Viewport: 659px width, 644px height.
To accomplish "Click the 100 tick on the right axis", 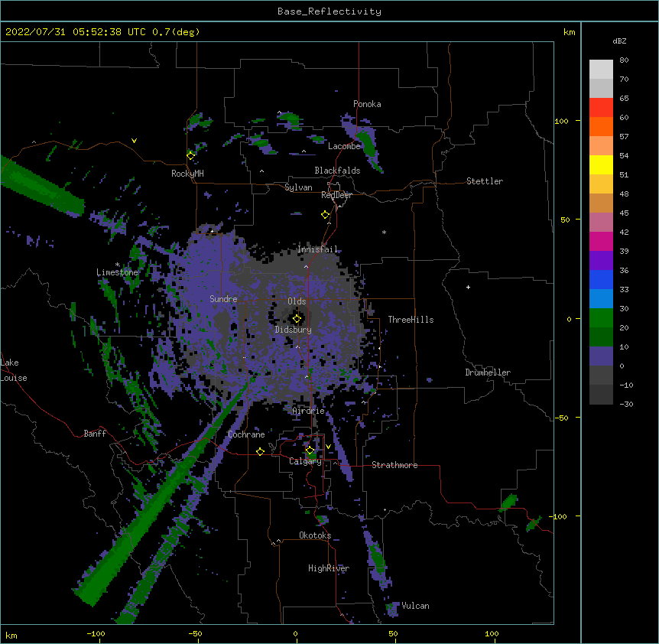I will [x=561, y=121].
